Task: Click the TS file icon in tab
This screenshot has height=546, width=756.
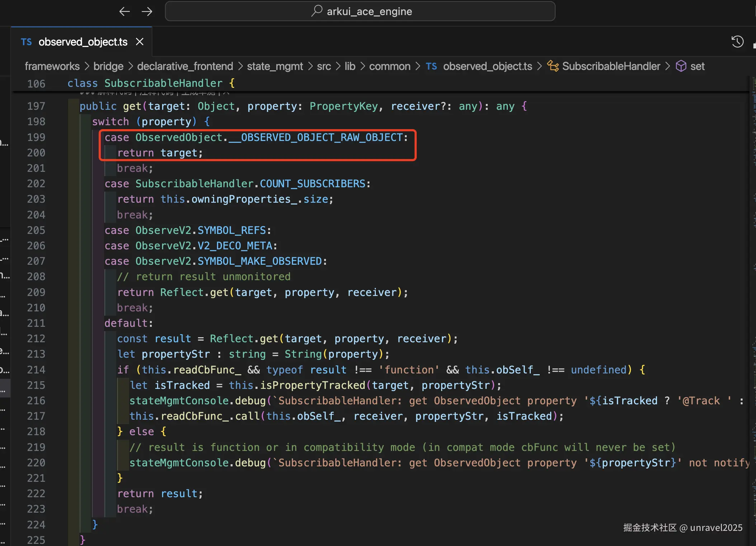Action: pos(26,42)
